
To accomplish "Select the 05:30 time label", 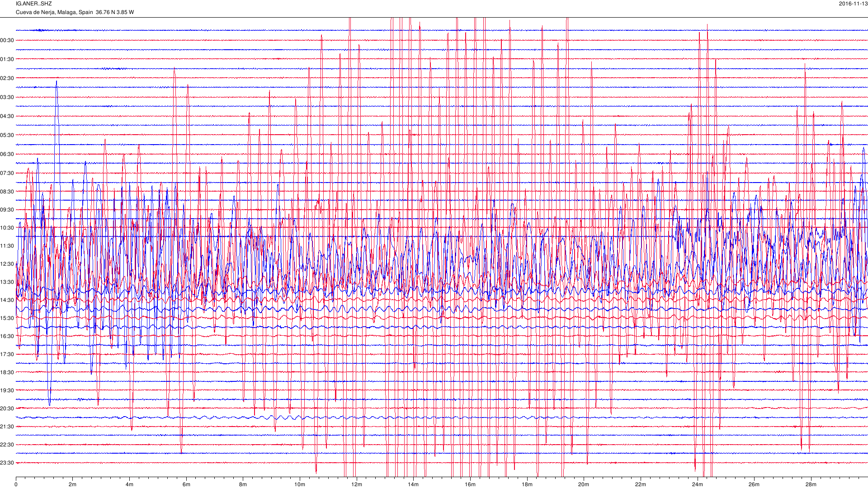I will (7, 135).
